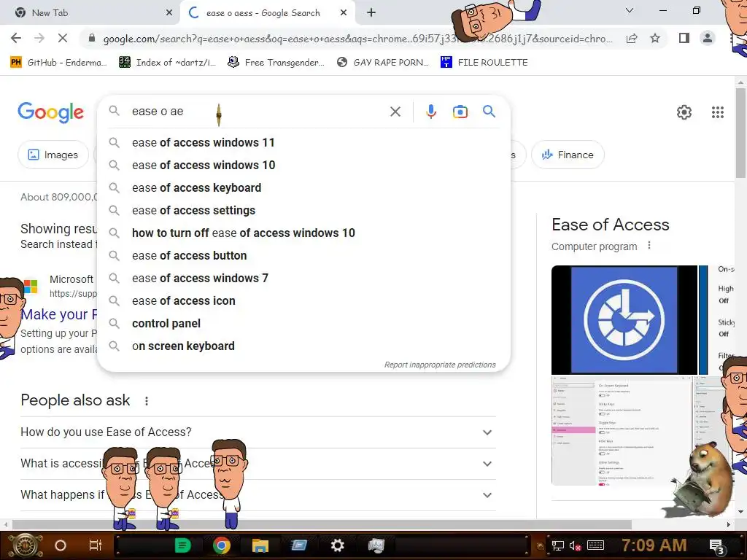Click the 7:09 AM clock
This screenshot has width=747, height=560.
tap(654, 545)
